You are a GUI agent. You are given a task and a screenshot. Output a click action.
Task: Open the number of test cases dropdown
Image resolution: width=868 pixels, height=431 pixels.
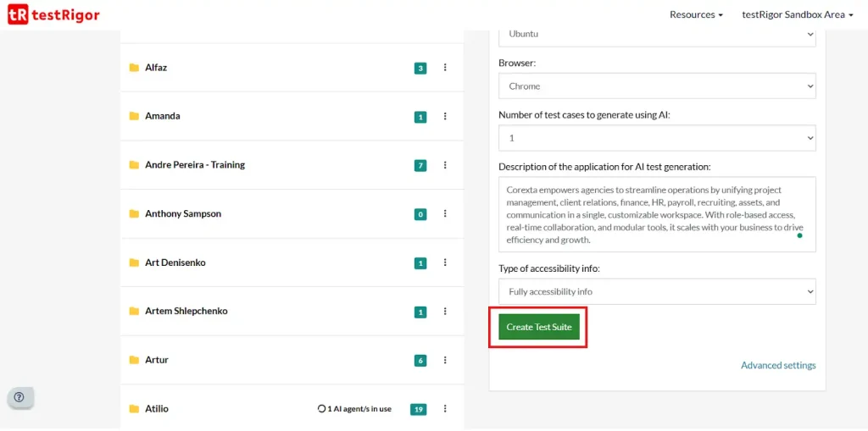[657, 138]
